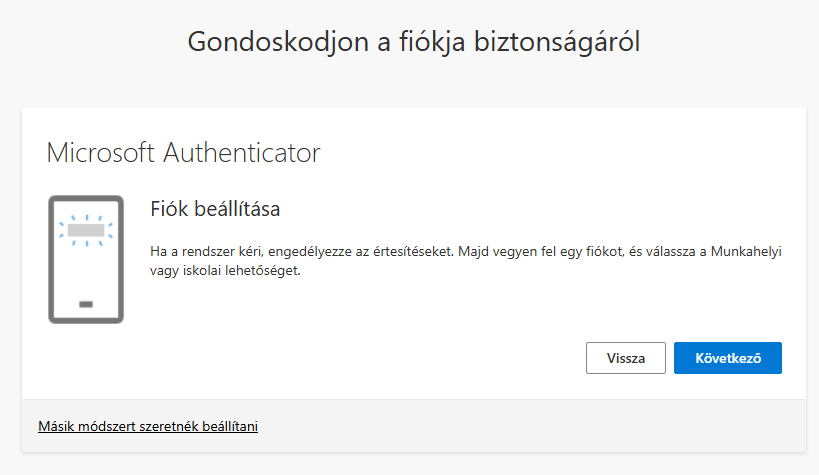The image size is (819, 475).
Task: Go back with the Vissza button
Action: 626,358
